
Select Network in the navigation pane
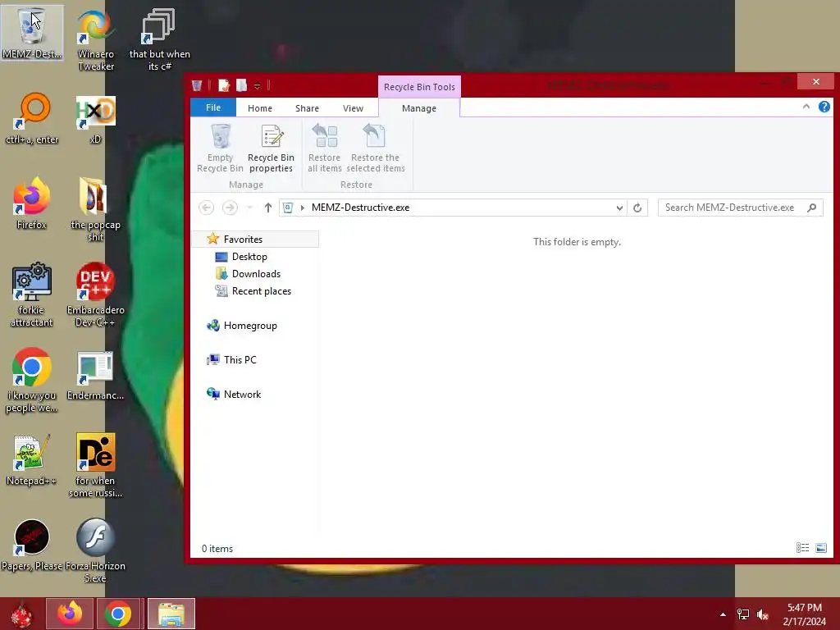click(242, 394)
